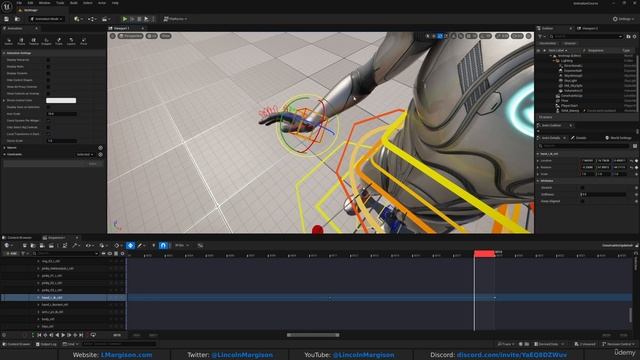The height and width of the screenshot is (360, 640).
Task: Open the Tools menu
Action: point(60,3)
